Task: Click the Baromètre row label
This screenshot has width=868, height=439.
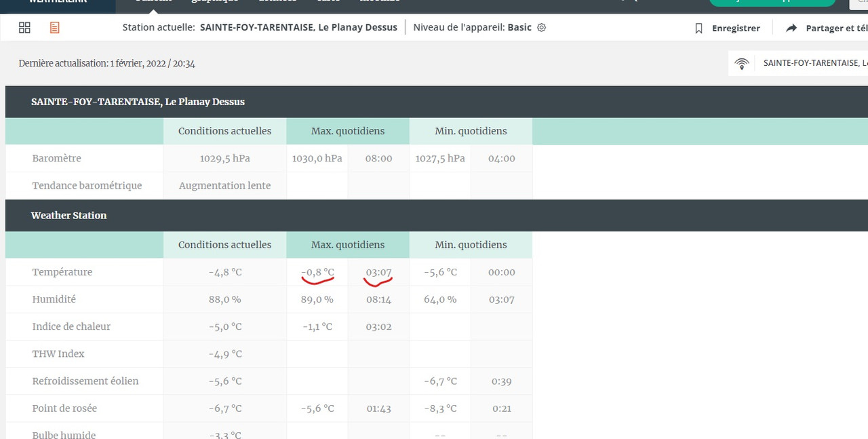Action: pyautogui.click(x=57, y=158)
